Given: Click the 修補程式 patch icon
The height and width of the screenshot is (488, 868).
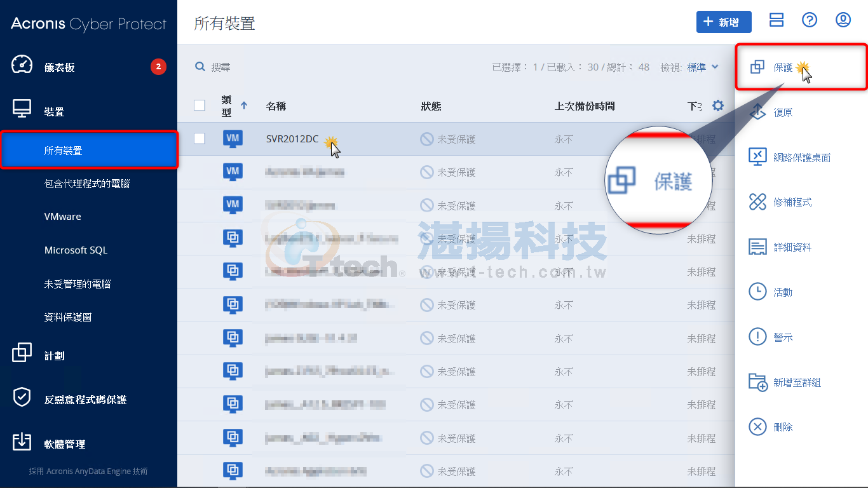Looking at the screenshot, I should click(757, 202).
